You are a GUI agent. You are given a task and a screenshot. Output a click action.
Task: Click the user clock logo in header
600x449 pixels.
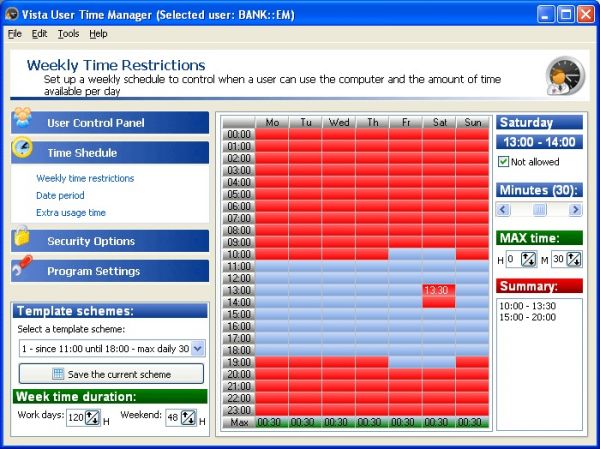click(565, 75)
